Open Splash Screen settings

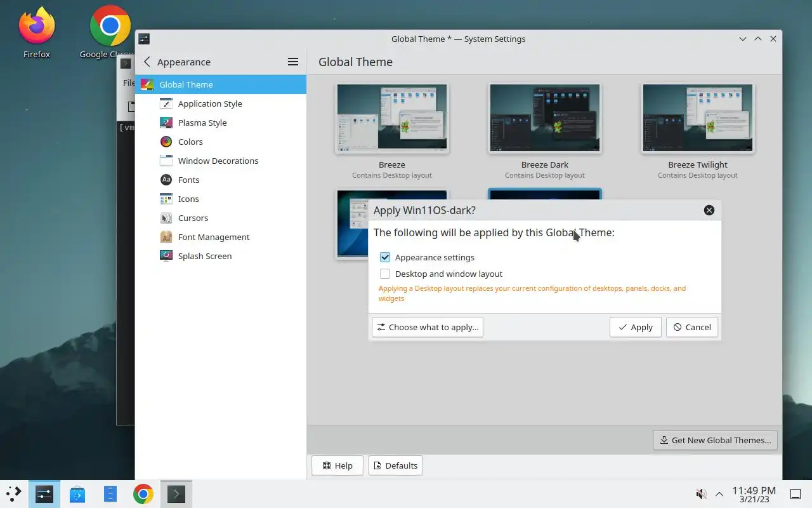[x=221, y=256]
